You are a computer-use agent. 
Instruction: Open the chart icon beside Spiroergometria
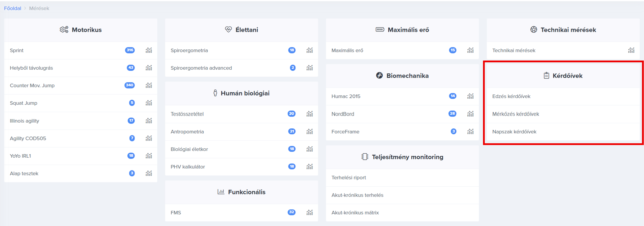click(x=309, y=50)
